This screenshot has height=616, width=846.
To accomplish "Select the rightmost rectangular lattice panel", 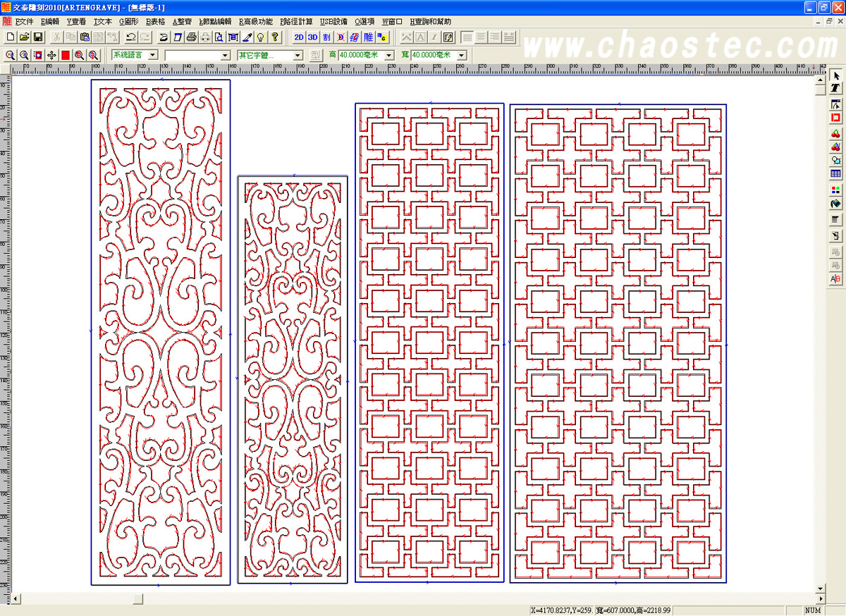I will pyautogui.click(x=618, y=343).
